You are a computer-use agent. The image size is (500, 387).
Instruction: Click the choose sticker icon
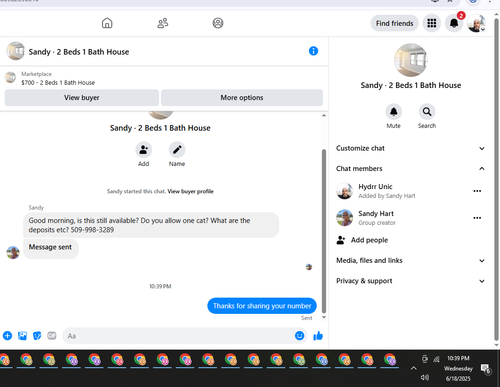[x=37, y=336]
